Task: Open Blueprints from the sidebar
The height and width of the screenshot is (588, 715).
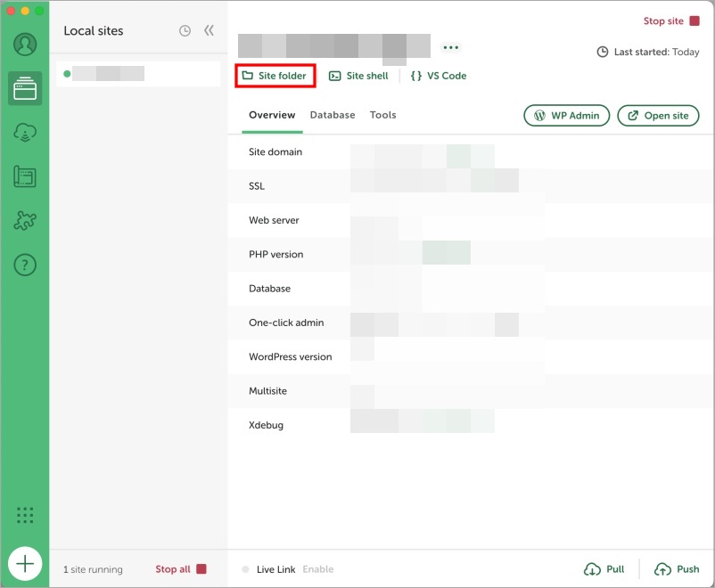Action: 24,176
